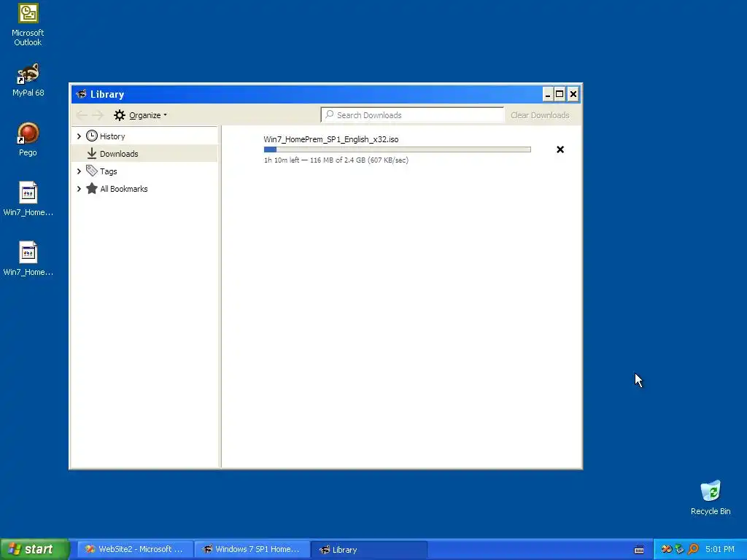This screenshot has width=747, height=560.
Task: Click the 5:01 PM taskbar clock
Action: coord(720,549)
